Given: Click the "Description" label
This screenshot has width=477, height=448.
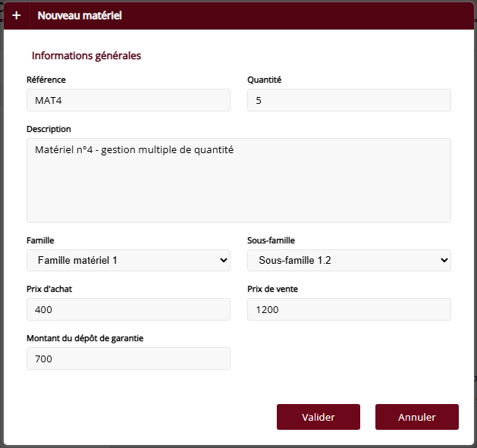Looking at the screenshot, I should tap(49, 129).
